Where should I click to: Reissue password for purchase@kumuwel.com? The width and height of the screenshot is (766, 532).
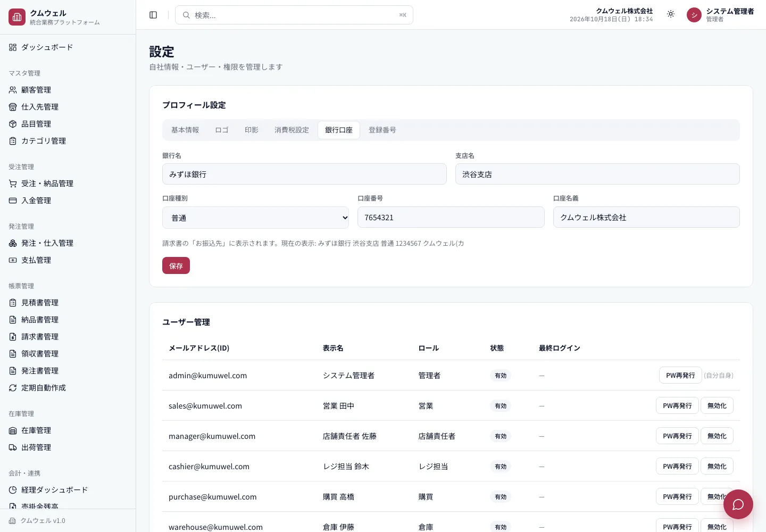point(677,497)
